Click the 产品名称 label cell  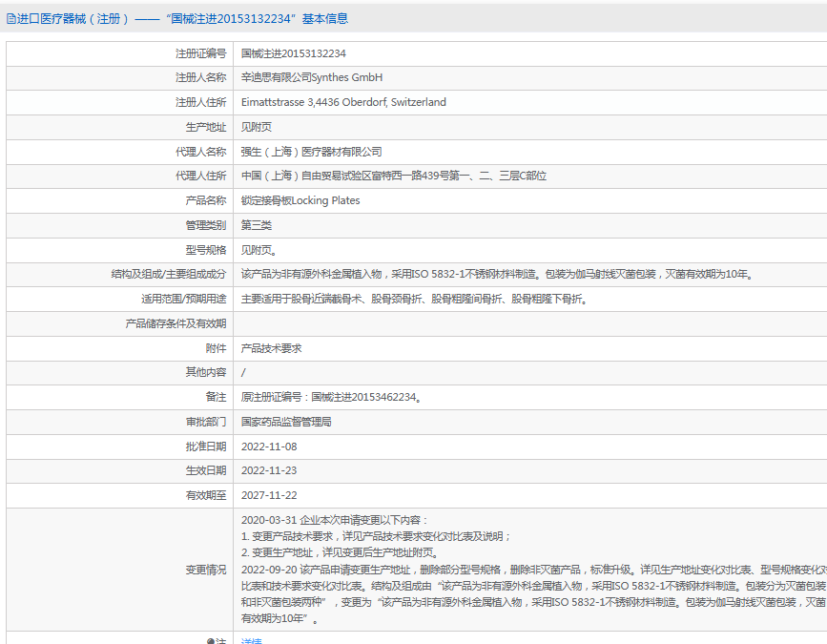(x=120, y=200)
